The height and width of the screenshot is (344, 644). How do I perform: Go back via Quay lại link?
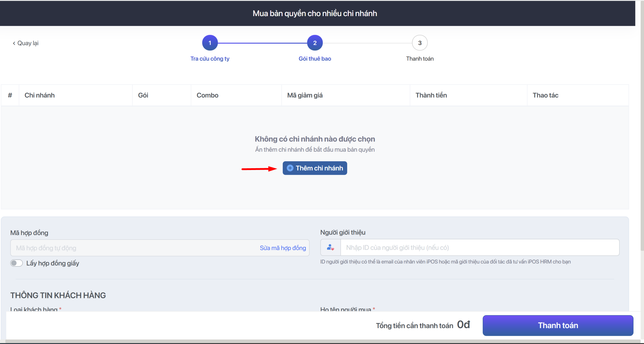[28, 43]
